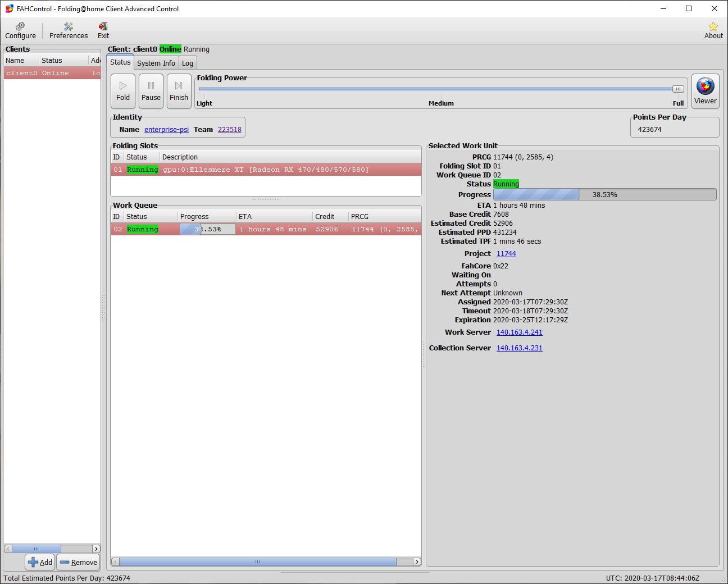Click Folding Slots ID column header

coord(117,157)
